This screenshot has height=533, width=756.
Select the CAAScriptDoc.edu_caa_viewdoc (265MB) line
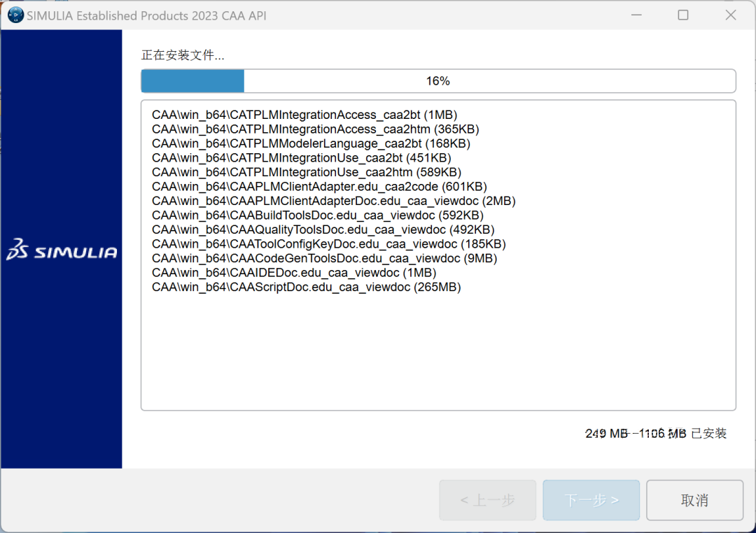pyautogui.click(x=306, y=287)
